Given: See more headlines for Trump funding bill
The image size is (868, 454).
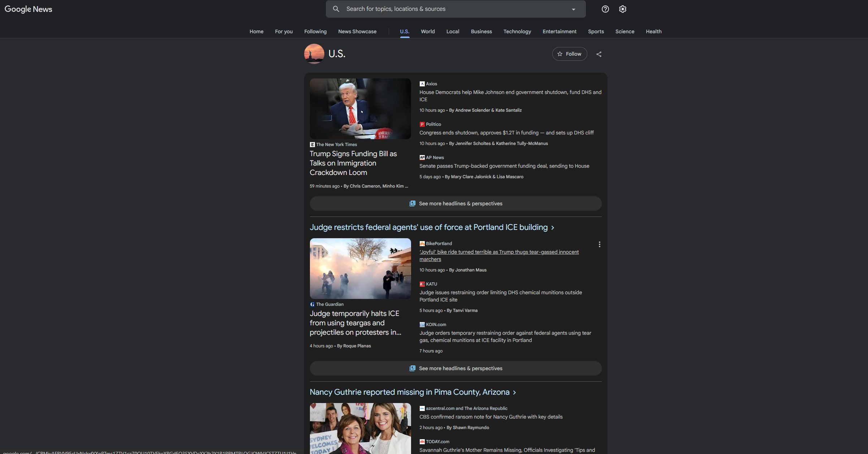Looking at the screenshot, I should point(455,204).
